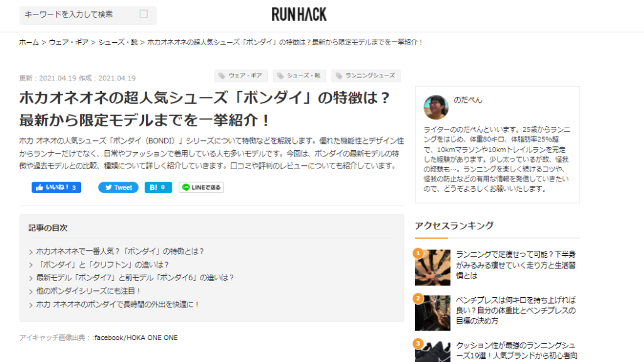Send article via LINEで送る button
Screen dimensions: 644x362
click(201, 187)
